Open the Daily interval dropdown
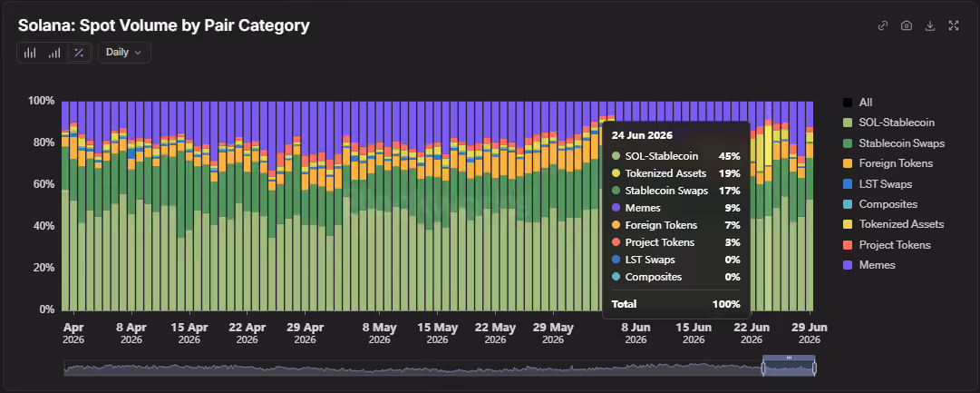 pos(124,53)
